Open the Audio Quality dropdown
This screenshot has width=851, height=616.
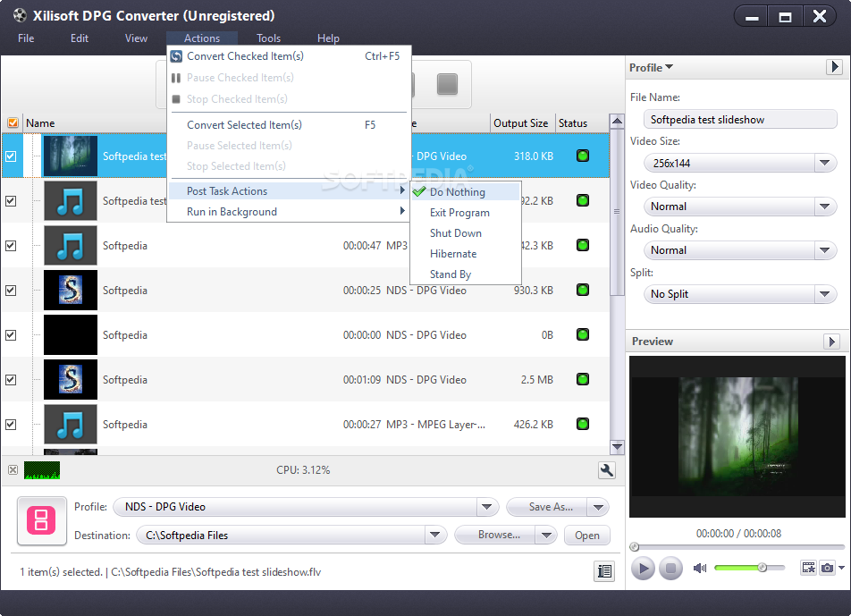825,250
